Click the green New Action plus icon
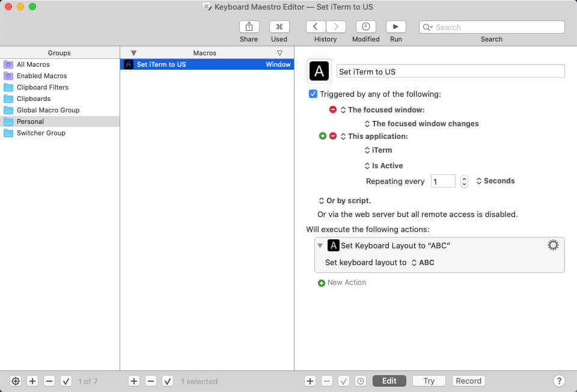 pyautogui.click(x=321, y=283)
